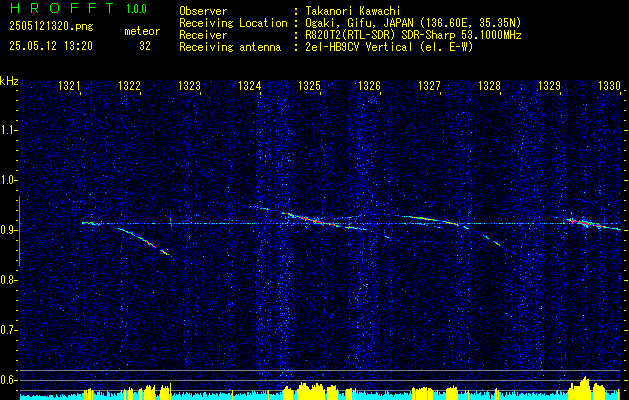Click the Receiving Location label
This screenshot has height=400, width=629.
point(233,23)
